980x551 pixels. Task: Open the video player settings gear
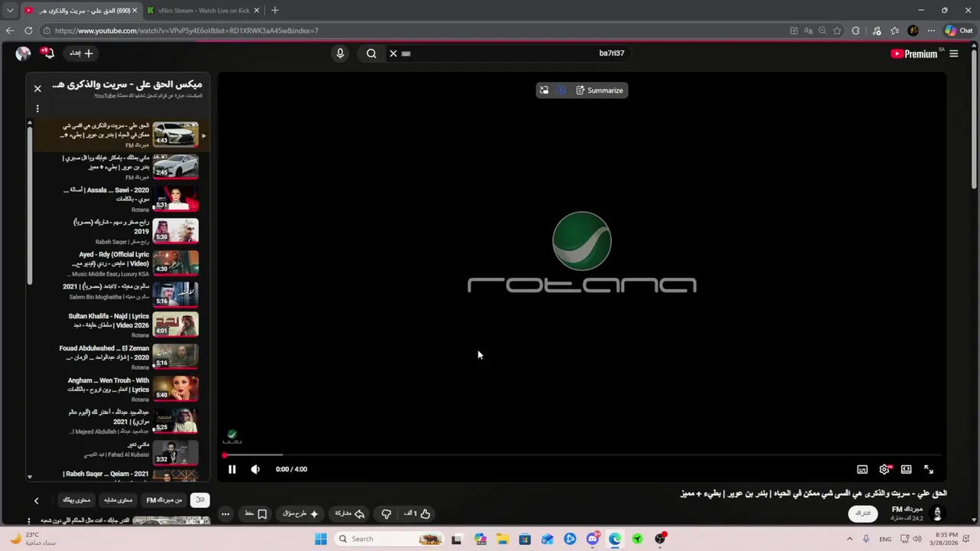coord(884,469)
